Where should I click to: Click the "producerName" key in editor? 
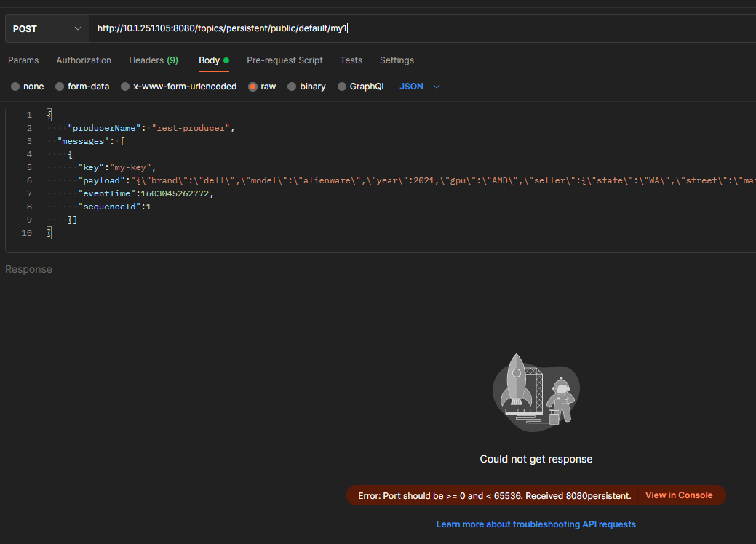tap(104, 128)
